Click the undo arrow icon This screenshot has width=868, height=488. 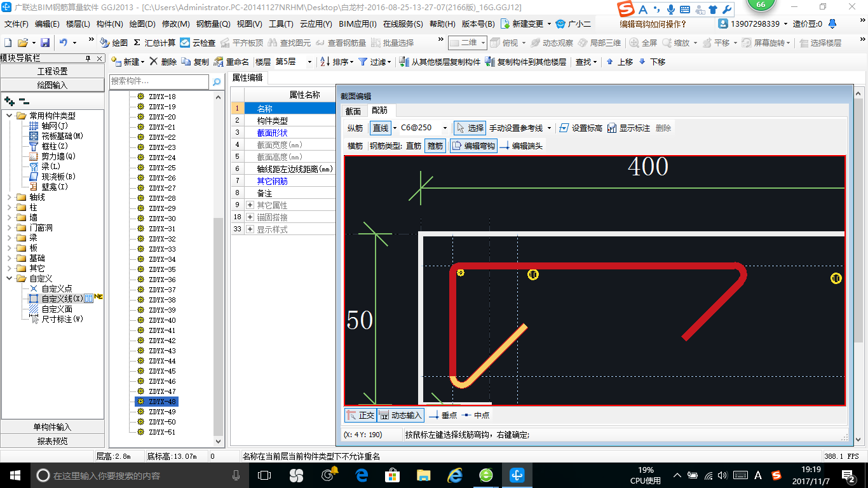[x=64, y=43]
